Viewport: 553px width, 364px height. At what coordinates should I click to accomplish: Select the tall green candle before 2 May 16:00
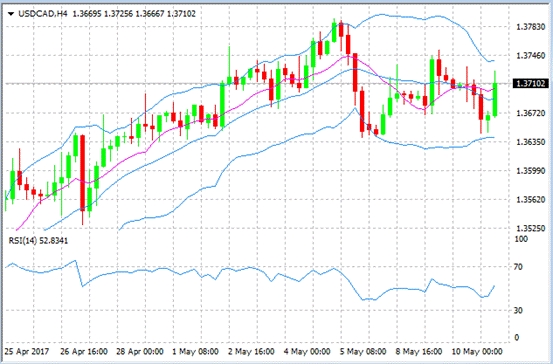pyautogui.click(x=222, y=104)
